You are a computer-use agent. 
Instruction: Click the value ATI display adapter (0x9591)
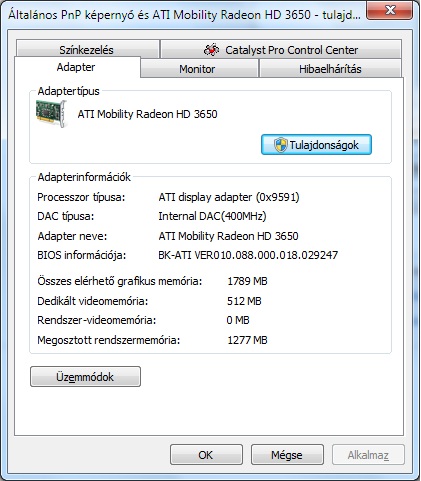(229, 197)
